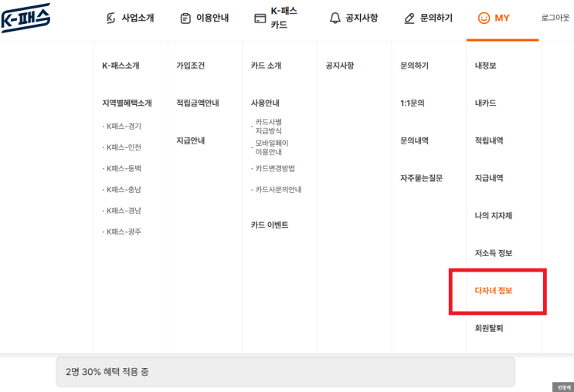Open K패스-충남 regional page
The height and width of the screenshot is (392, 574).
(x=124, y=190)
